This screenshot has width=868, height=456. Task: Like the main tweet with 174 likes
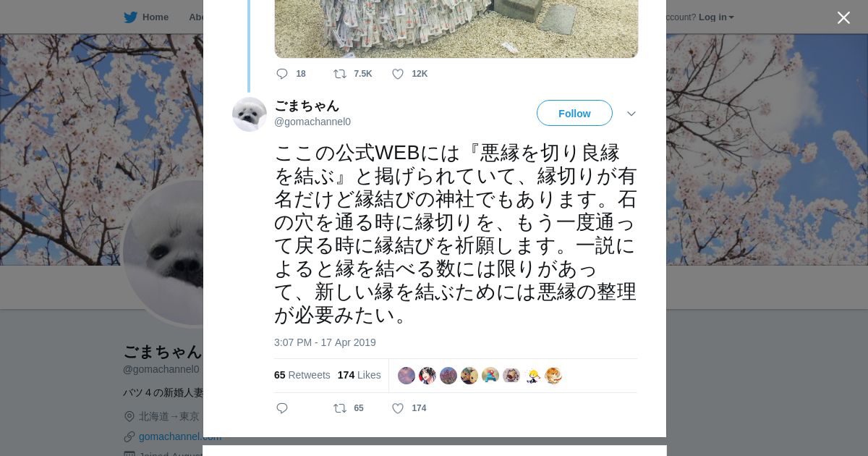[x=398, y=408]
